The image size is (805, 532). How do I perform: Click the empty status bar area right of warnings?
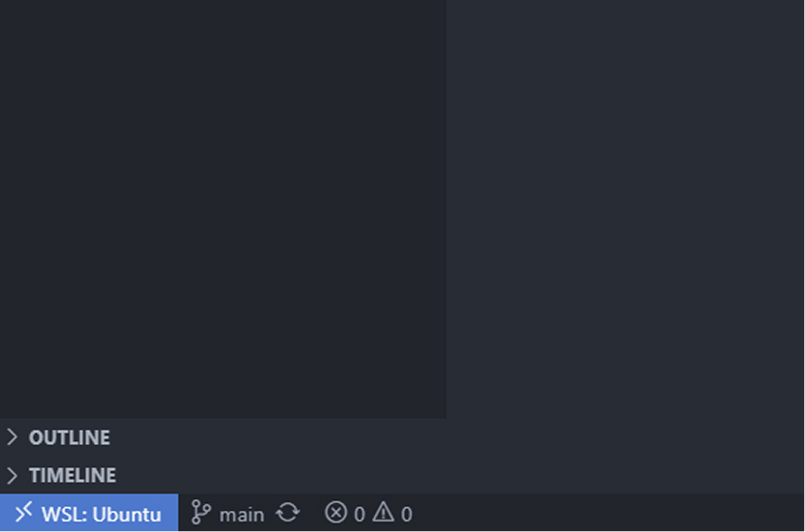609,513
